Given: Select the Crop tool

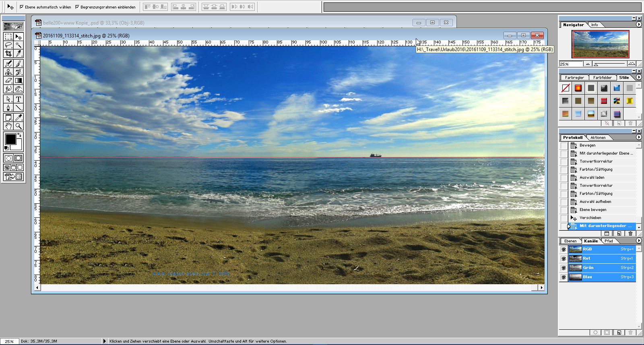Looking at the screenshot, I should tap(8, 54).
